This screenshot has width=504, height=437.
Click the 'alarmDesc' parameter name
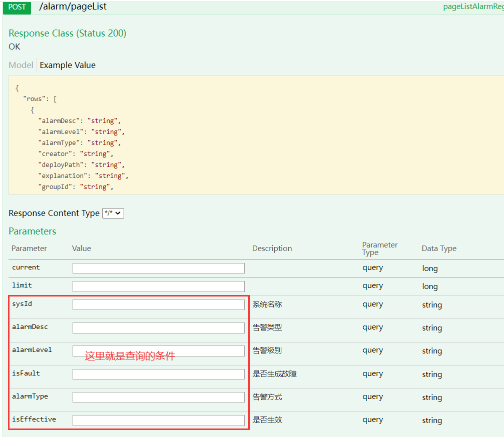tap(30, 327)
